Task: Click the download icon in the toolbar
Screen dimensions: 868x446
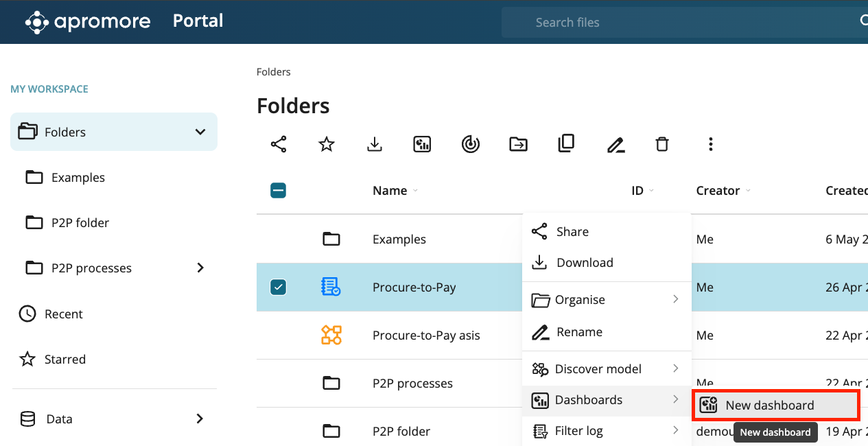Action: (375, 144)
